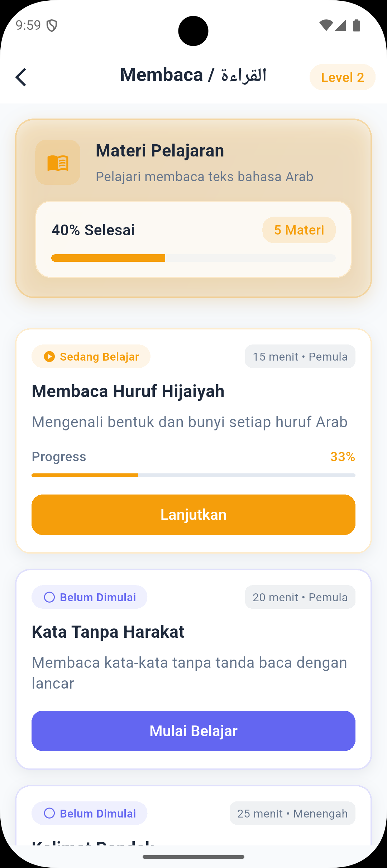Tap the 5 Materi chip
This screenshot has width=387, height=868.
click(299, 230)
